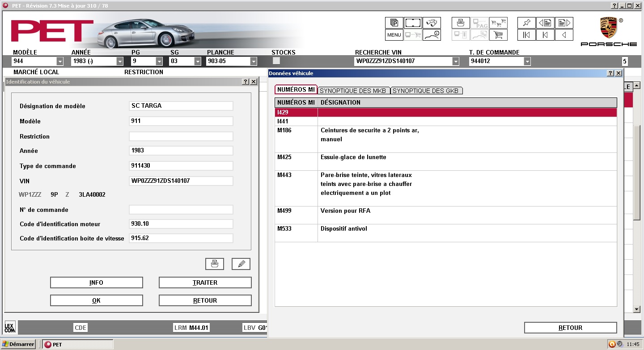The image size is (644, 350).
Task: Print the vehicle identification dialog
Action: [215, 264]
